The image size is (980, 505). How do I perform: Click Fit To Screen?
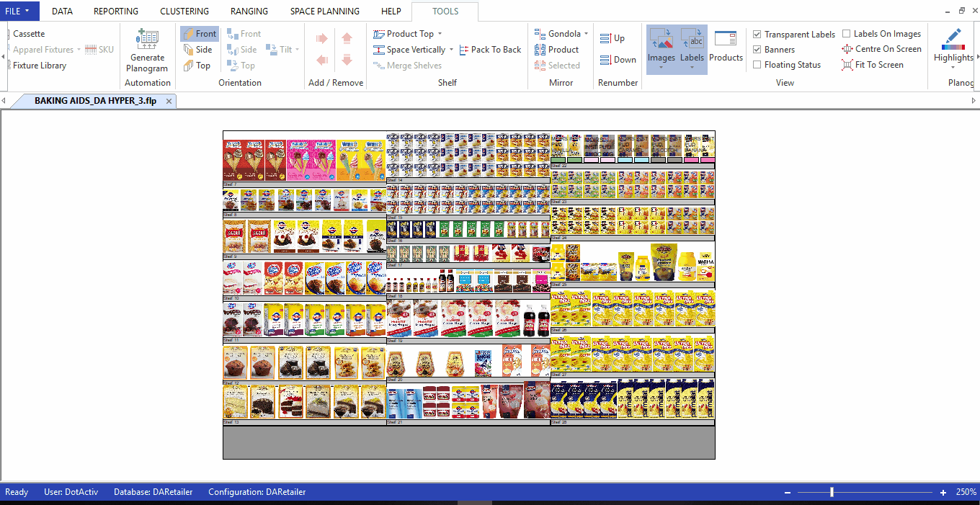point(873,65)
